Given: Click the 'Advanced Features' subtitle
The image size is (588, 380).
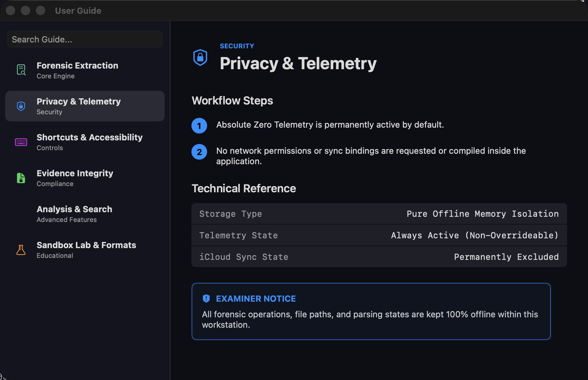Looking at the screenshot, I should tap(67, 220).
